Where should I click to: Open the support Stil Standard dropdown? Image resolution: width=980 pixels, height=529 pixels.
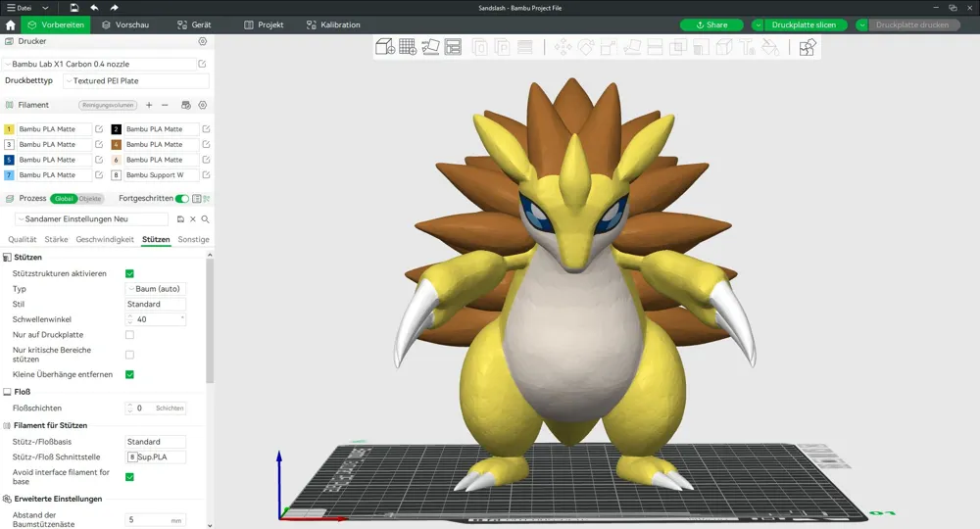pos(156,304)
